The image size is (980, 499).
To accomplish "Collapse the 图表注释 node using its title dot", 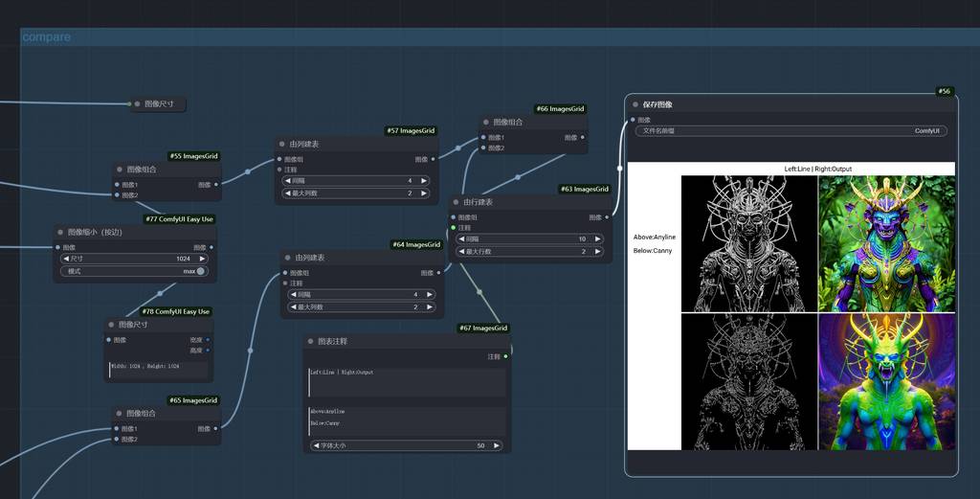I will click(x=311, y=341).
